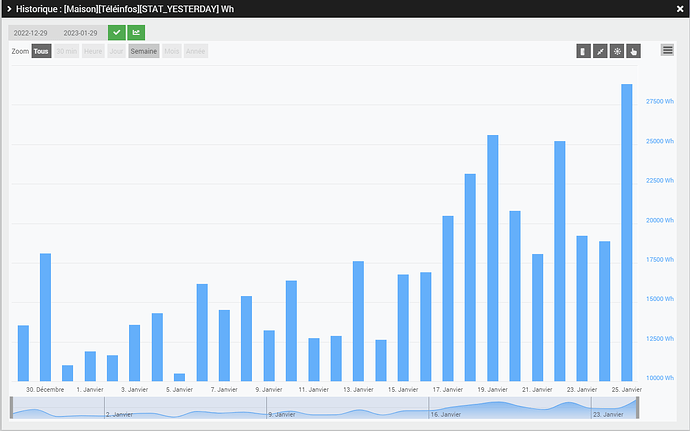Click the bar above 13. Janvier
This screenshot has height=431, width=690.
[359, 321]
